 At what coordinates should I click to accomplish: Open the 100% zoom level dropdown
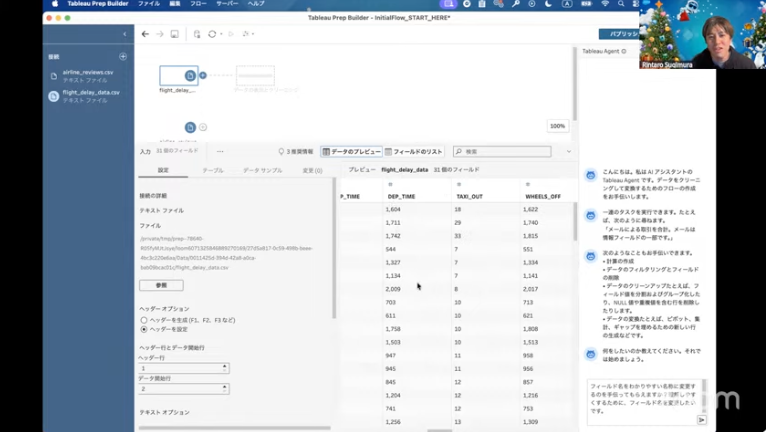point(557,126)
